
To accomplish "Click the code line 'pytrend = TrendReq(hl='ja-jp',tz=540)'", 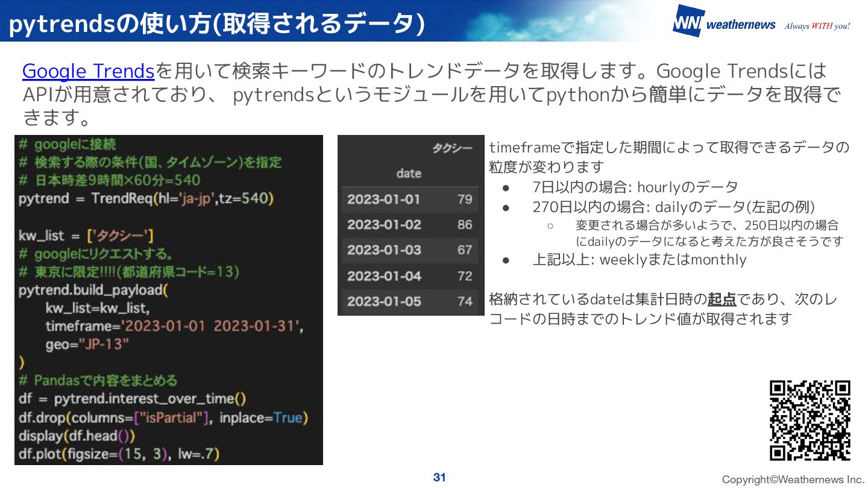I will 146,199.
